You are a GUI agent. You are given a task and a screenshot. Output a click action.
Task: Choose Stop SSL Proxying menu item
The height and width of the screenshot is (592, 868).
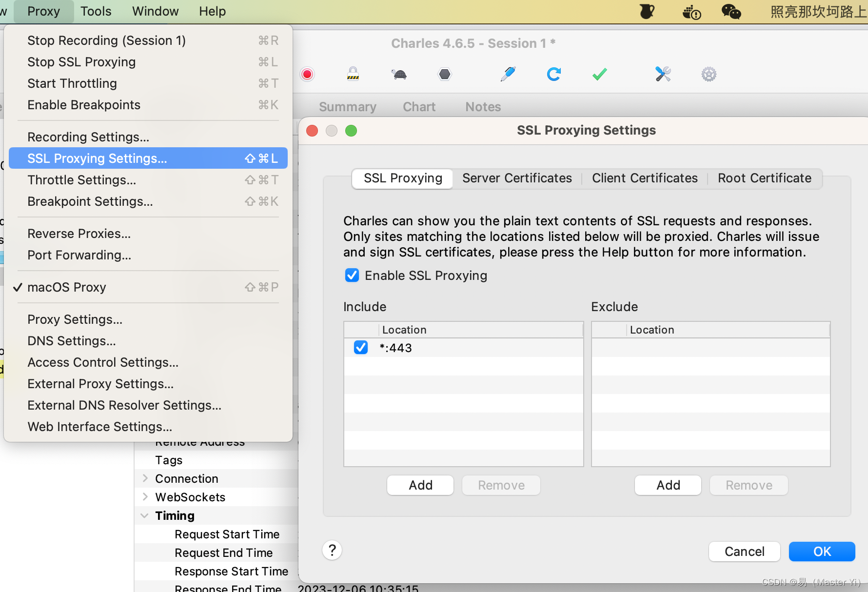click(x=148, y=62)
